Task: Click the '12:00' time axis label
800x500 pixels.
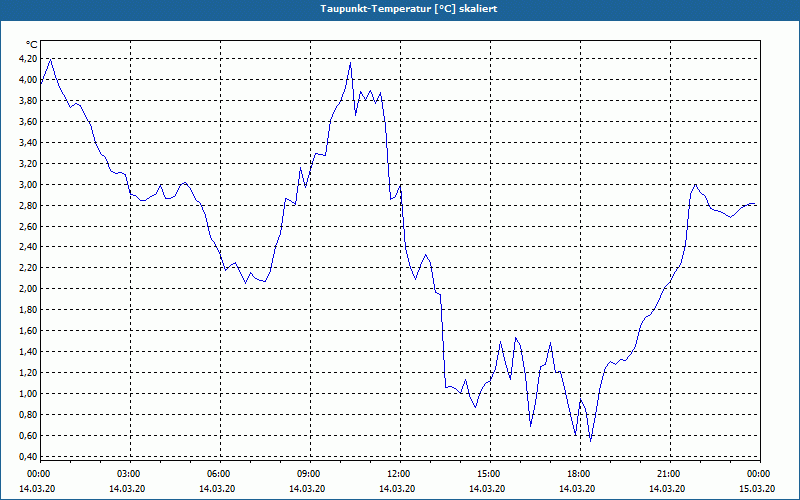Action: [x=397, y=474]
